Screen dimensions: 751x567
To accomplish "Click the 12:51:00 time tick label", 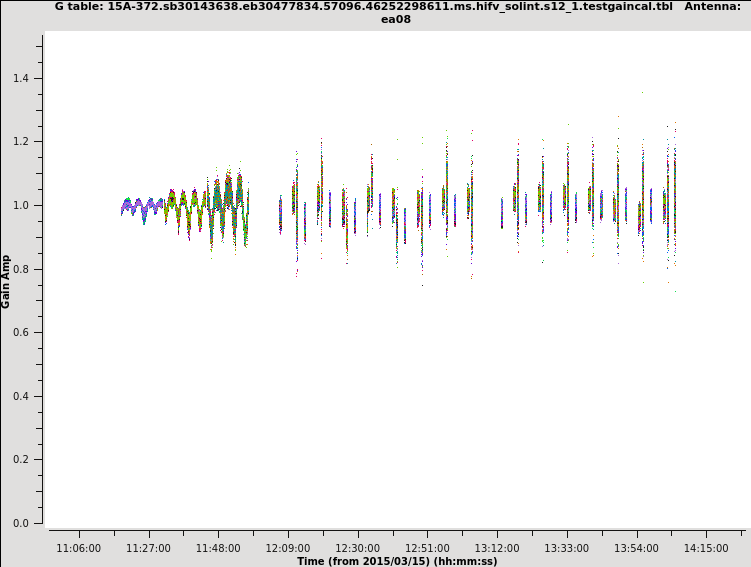I will [428, 548].
